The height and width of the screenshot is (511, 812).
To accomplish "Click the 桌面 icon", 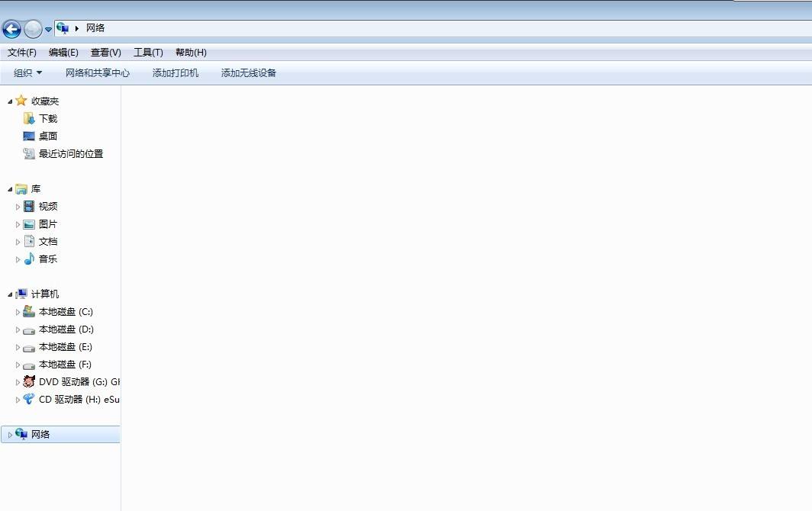I will click(29, 137).
